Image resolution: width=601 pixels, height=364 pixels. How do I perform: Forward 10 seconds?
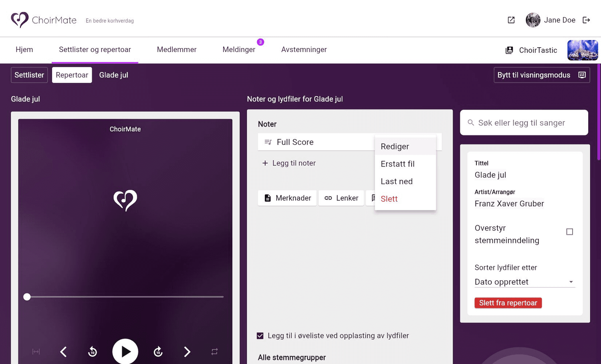(x=158, y=352)
